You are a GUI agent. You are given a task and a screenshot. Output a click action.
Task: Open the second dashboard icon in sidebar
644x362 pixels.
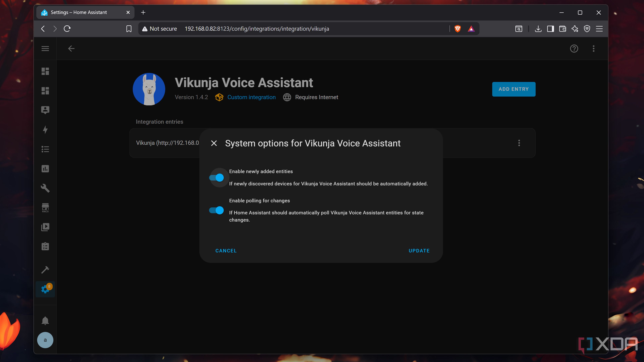click(x=45, y=91)
